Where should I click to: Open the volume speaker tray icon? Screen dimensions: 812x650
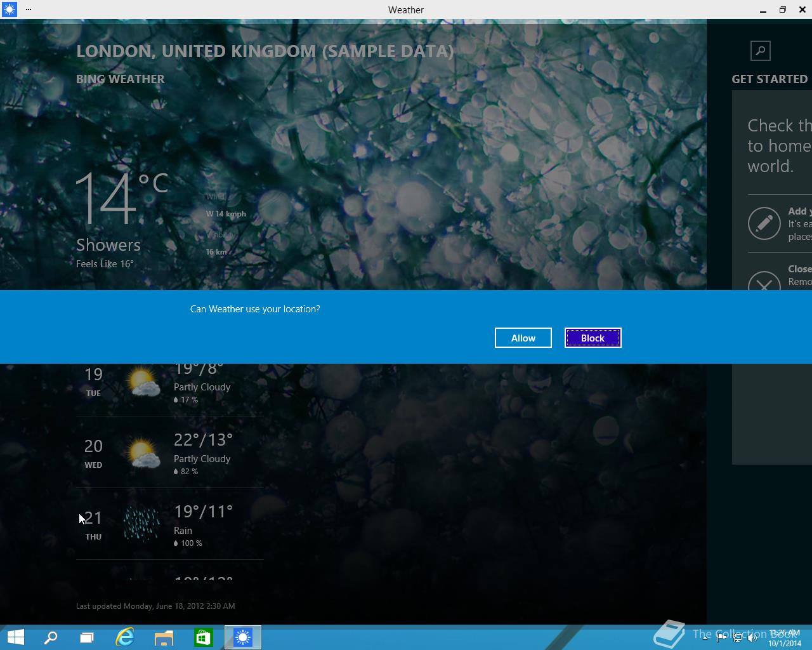(753, 638)
